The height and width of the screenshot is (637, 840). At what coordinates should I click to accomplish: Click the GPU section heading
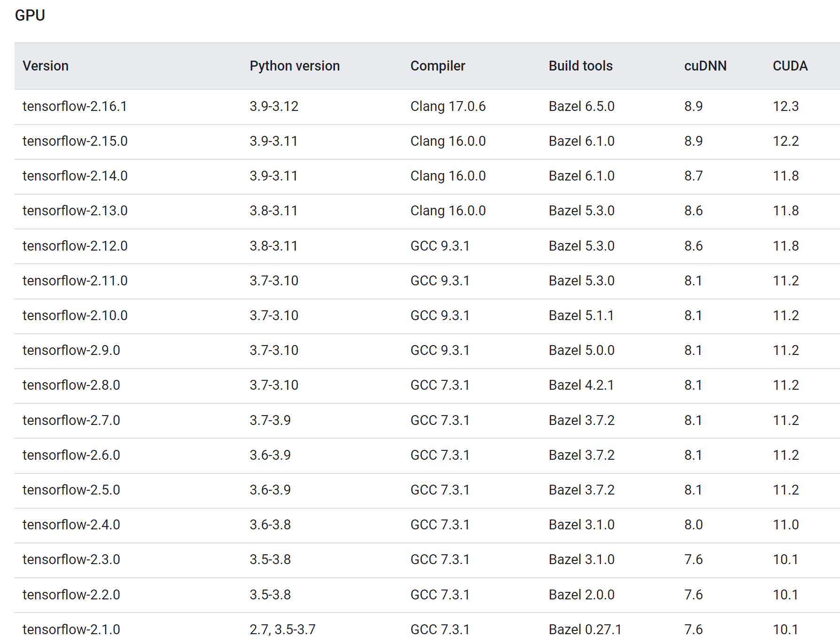tap(30, 16)
